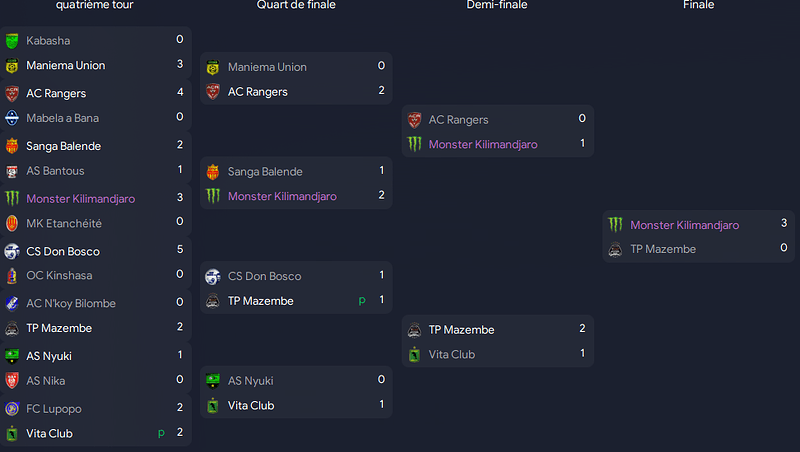Click AS Nika red crest icon

12,381
